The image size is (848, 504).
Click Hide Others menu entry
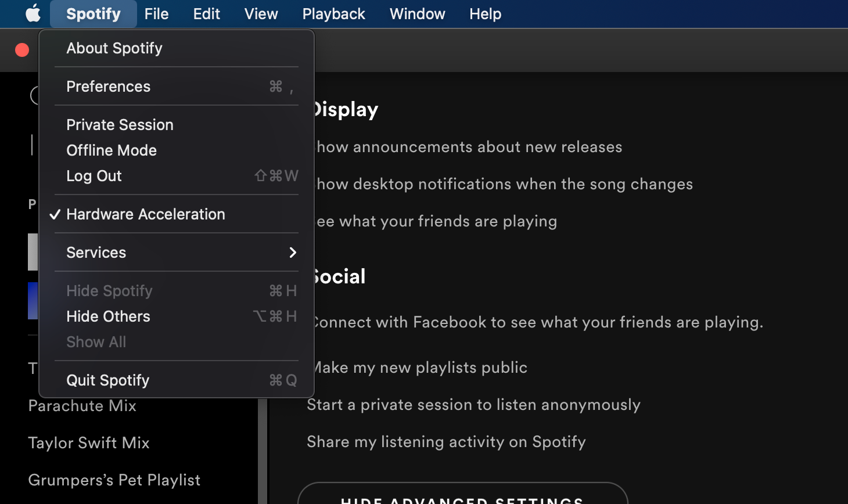click(x=109, y=316)
